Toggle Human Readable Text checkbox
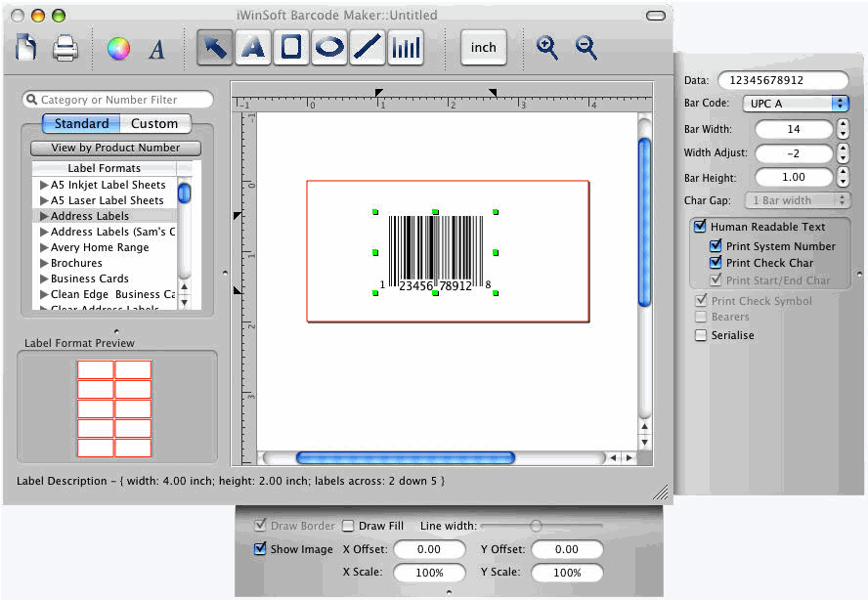The width and height of the screenshot is (868, 600). click(x=700, y=227)
